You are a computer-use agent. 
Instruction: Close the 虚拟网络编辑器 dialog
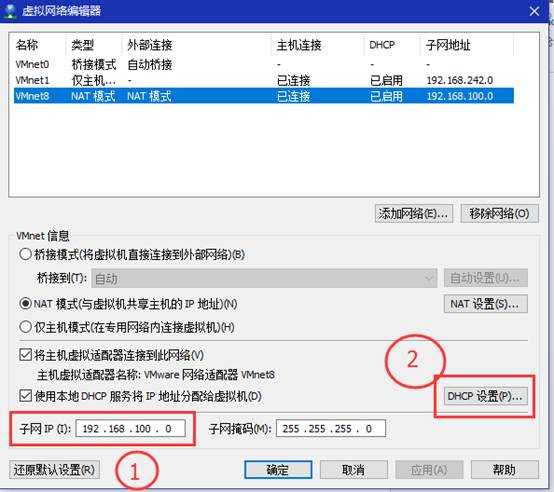tap(534, 11)
